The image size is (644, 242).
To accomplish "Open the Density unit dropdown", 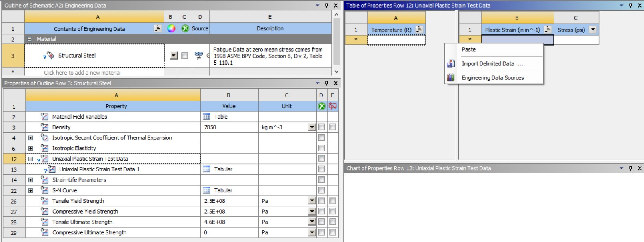I will coord(312,127).
